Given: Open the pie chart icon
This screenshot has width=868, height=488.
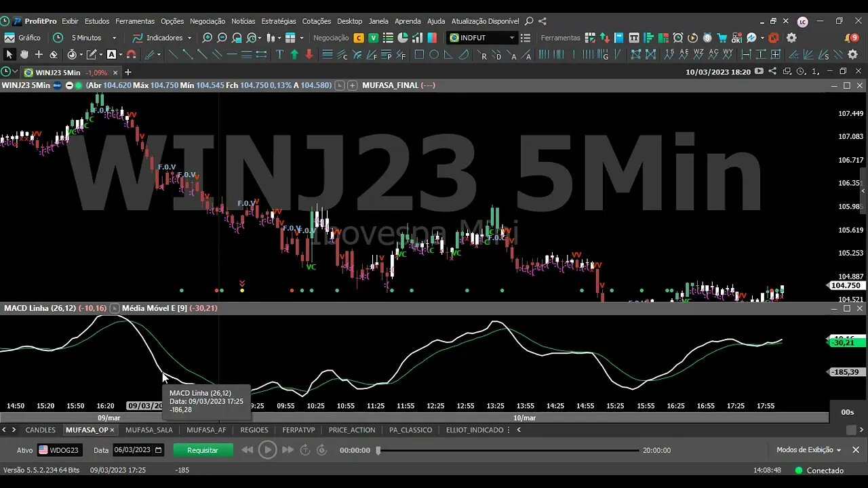Looking at the screenshot, I should (x=402, y=38).
